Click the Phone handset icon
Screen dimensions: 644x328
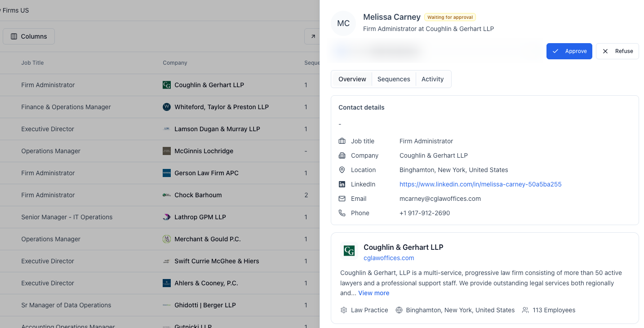pos(342,213)
